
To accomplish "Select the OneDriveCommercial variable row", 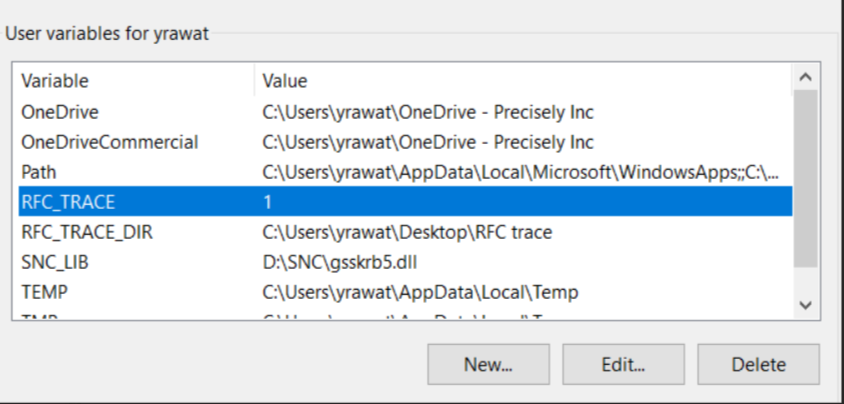I will coord(109,142).
